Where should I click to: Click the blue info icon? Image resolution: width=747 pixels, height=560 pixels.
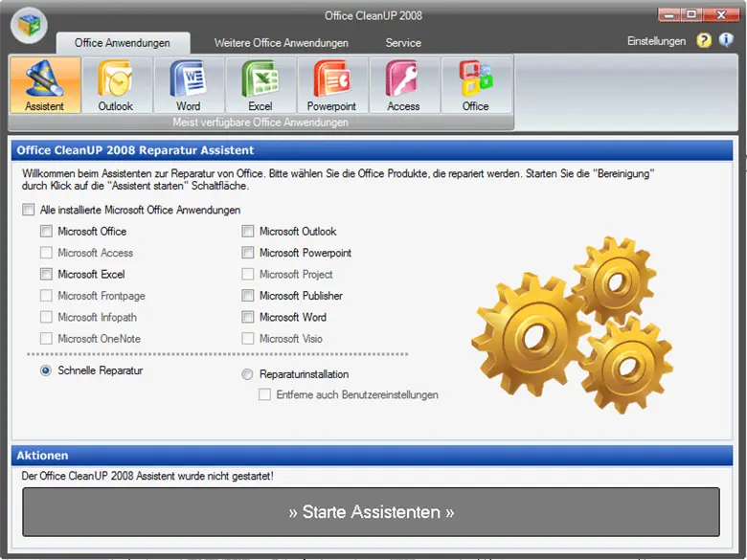pos(726,41)
